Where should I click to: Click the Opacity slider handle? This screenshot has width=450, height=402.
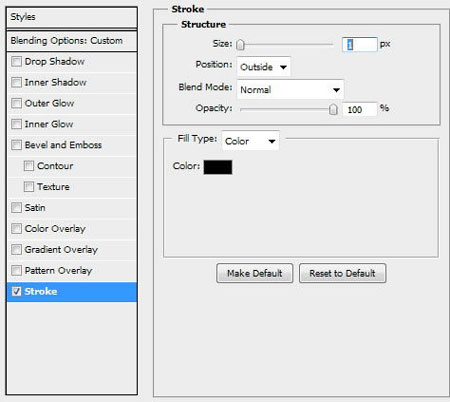(333, 109)
